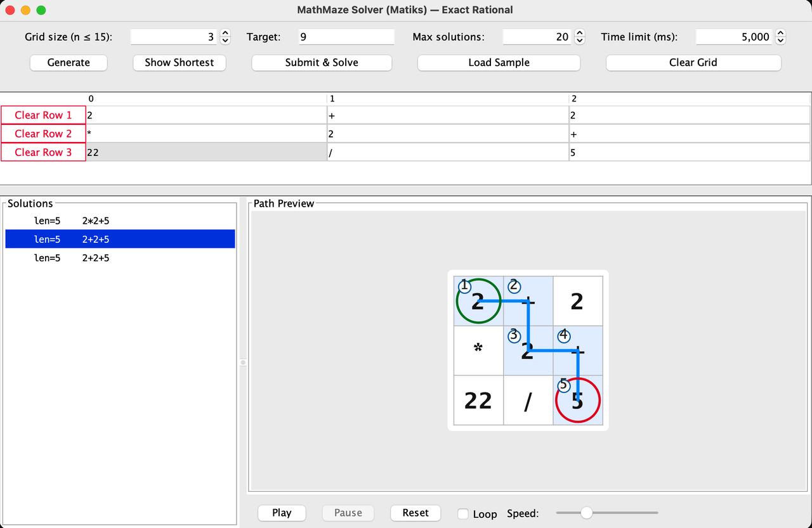Clear Row 3 of the grid
The height and width of the screenshot is (528, 812).
coord(43,152)
